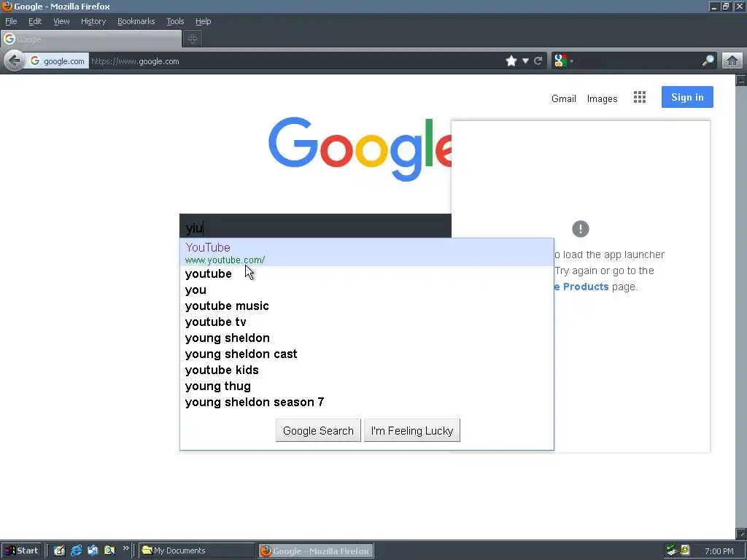
Task: Expand the quick launch overflow chevron
Action: pyautogui.click(x=125, y=548)
